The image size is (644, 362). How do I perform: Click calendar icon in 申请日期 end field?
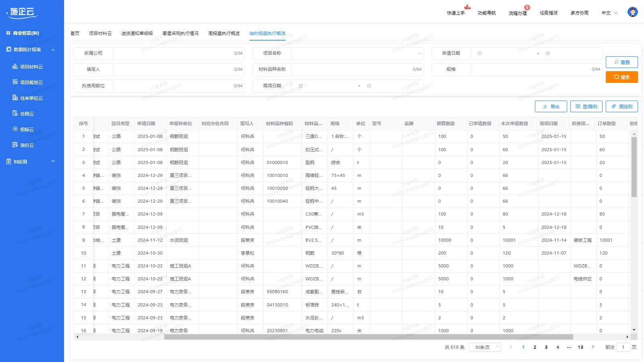[547, 53]
